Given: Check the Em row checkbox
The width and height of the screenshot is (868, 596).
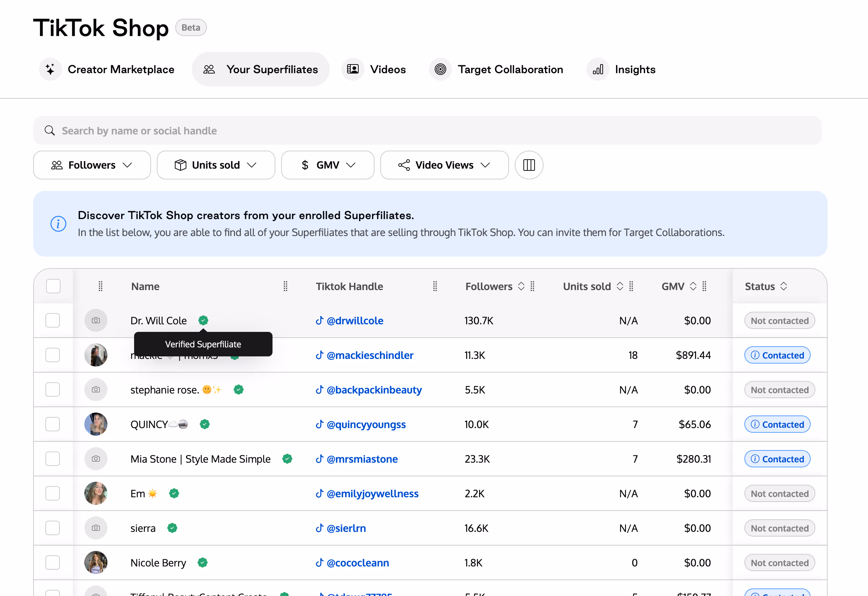Looking at the screenshot, I should coord(53,493).
